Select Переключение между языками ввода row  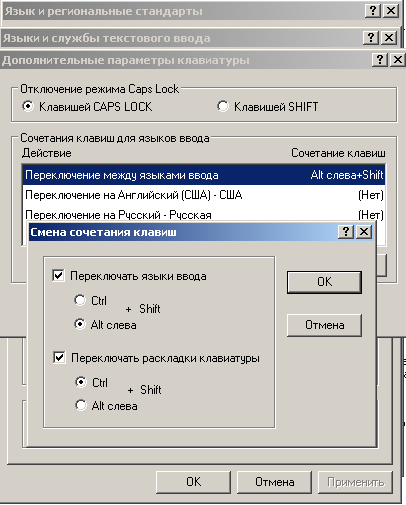pos(204,175)
